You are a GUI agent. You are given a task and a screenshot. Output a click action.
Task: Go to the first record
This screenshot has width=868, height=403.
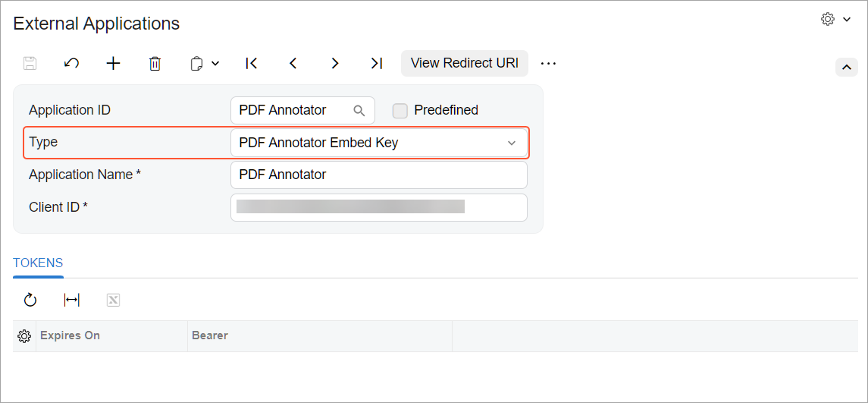tap(252, 63)
